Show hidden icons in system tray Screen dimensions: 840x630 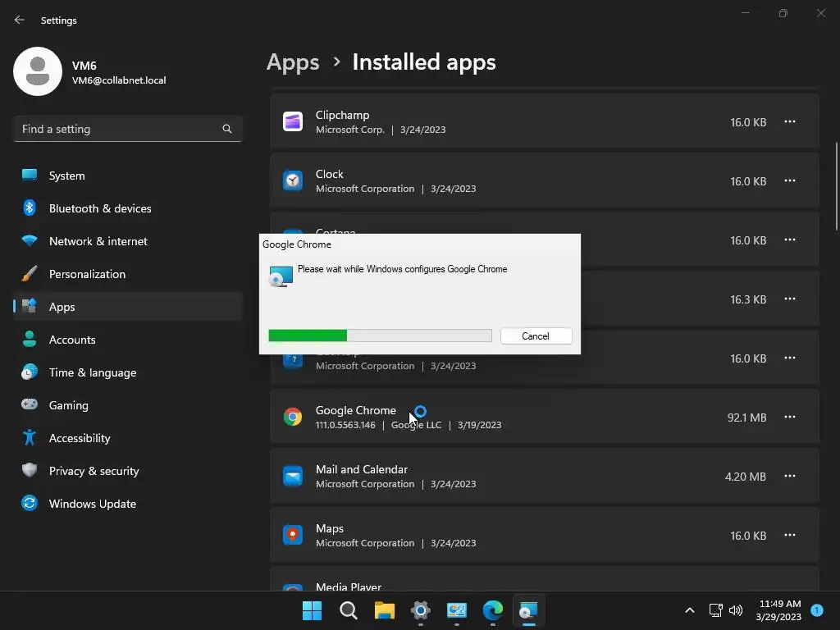click(x=690, y=610)
